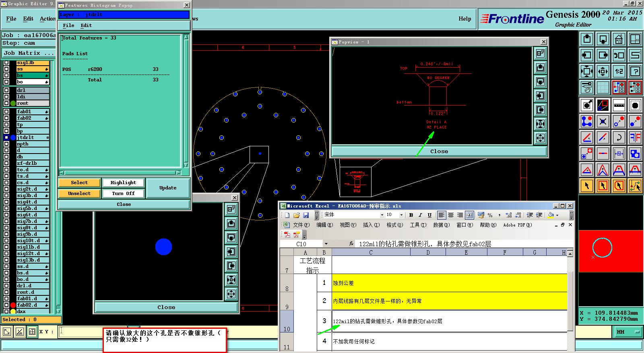The image size is (644, 353).
Task: Click the Job Matrix button
Action: tap(29, 53)
